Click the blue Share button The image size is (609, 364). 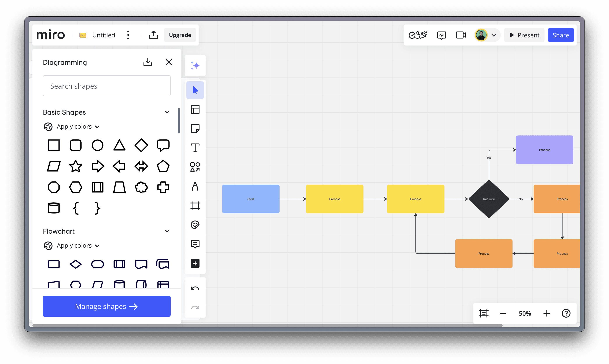pyautogui.click(x=560, y=35)
